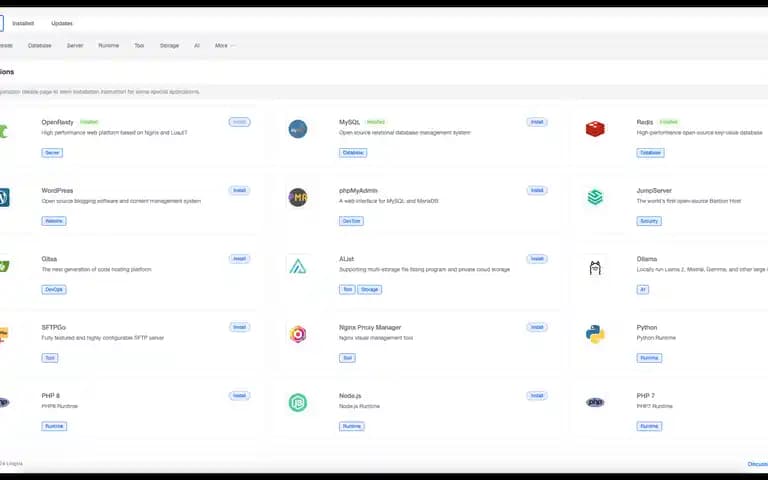The image size is (768, 480).
Task: Open the SFTPGo app title
Action: [x=53, y=327]
